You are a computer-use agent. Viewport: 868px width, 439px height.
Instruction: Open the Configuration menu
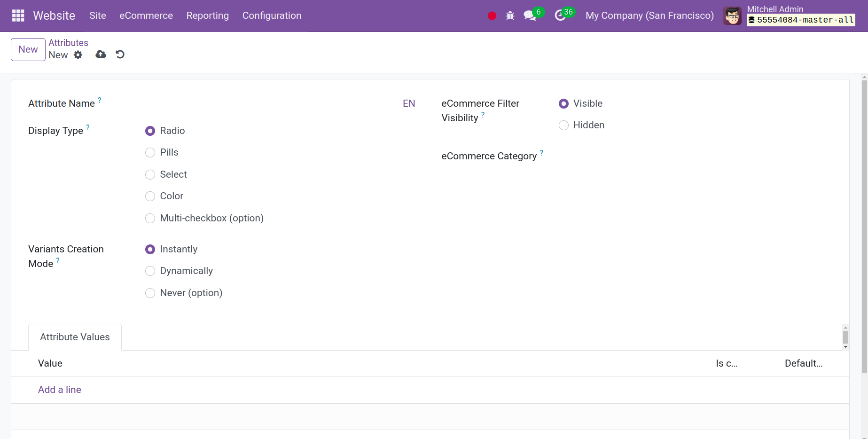(x=272, y=16)
